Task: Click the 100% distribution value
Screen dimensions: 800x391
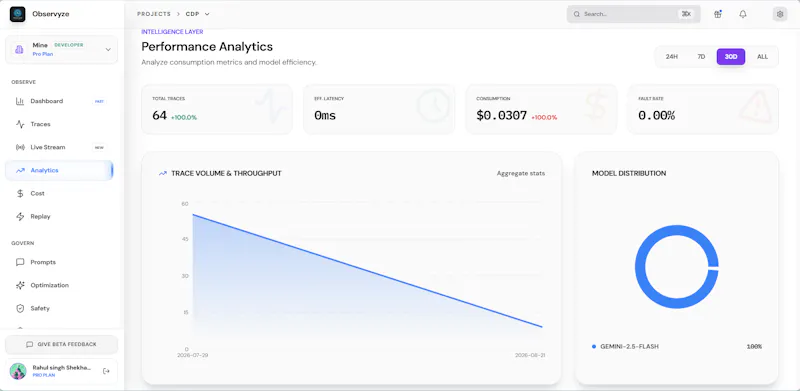Action: pyautogui.click(x=754, y=347)
